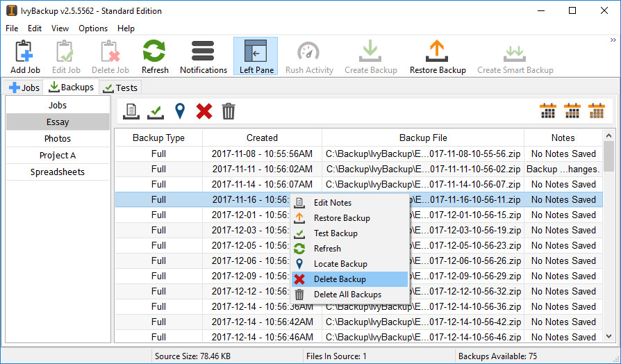Choose Refresh in the context menu
621x364 pixels.
(349, 249)
